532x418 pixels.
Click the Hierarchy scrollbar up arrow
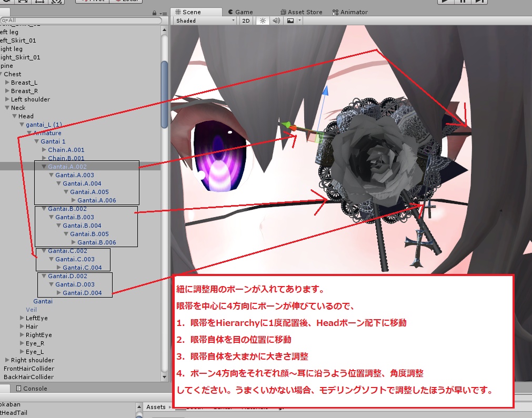[x=164, y=30]
